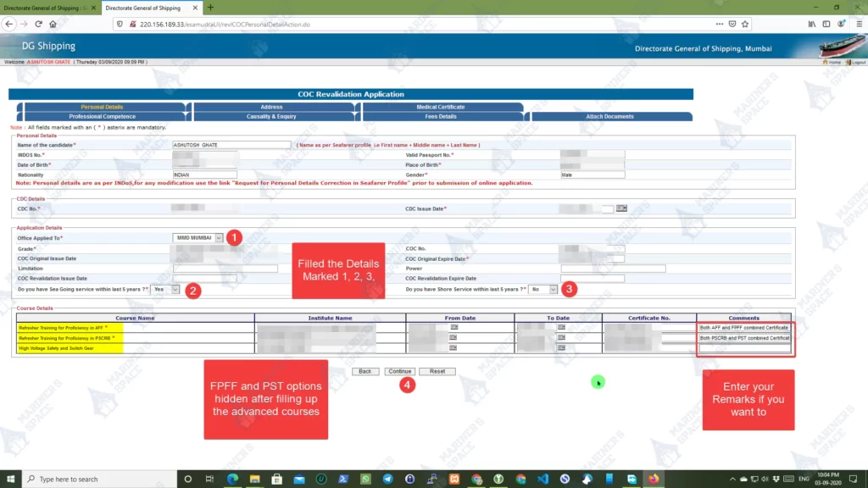Viewport: 868px width, 488px height.
Task: Open the taskbar clock and date
Action: pos(827,479)
